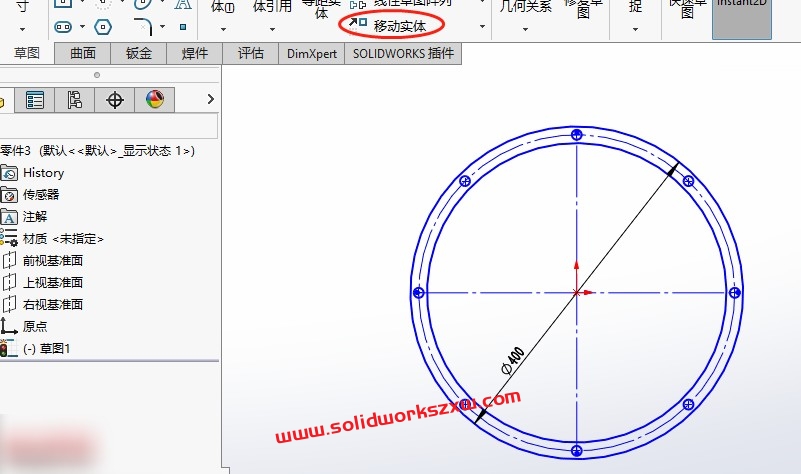Select the 前视基准面 tree item
The image size is (801, 474).
[53, 260]
